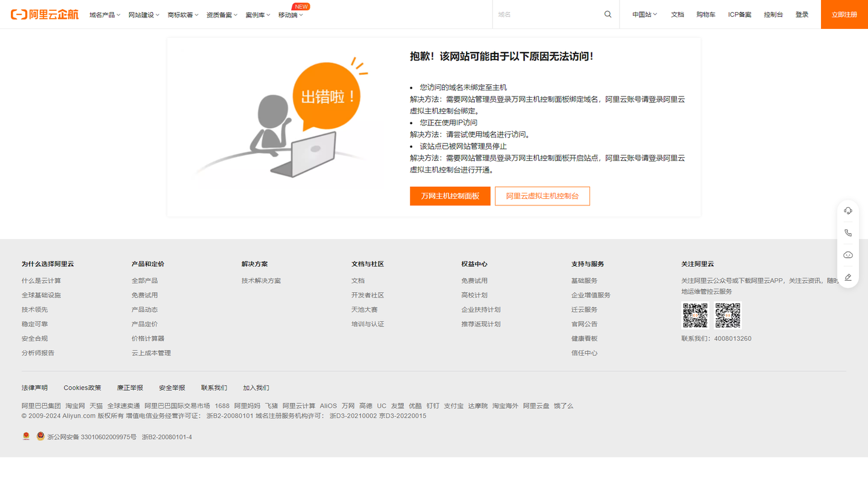Open the 技术解决方案 footer link
Image resolution: width=868 pixels, height=488 pixels.
(x=261, y=281)
